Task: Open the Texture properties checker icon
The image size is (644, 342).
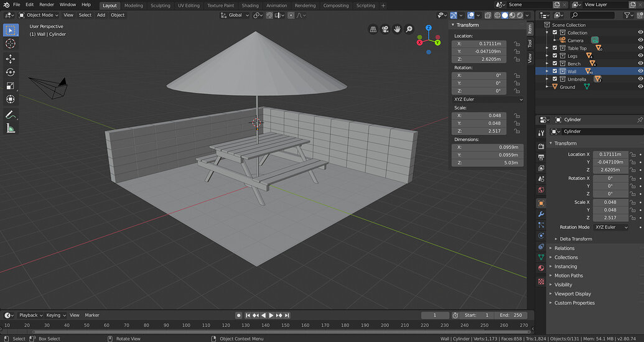Action: [x=541, y=282]
